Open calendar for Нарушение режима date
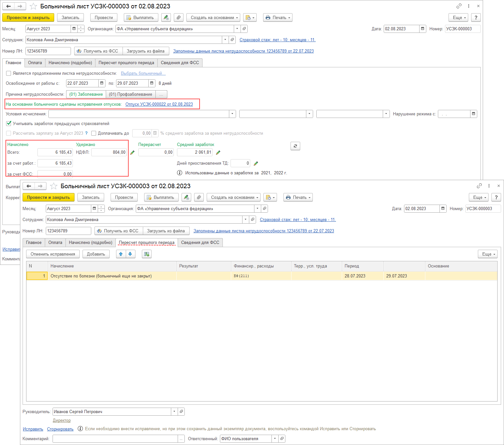Viewport: 504px width, 445px height. click(473, 114)
